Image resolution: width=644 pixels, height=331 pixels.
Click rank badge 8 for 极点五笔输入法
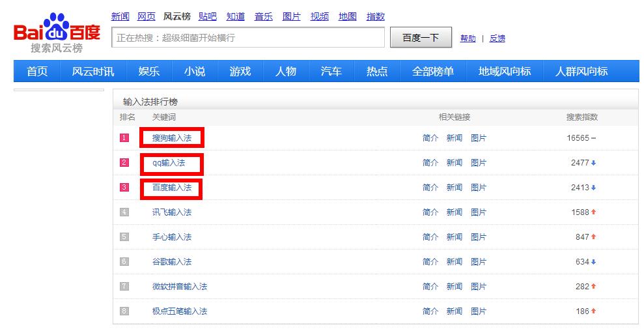pos(124,311)
